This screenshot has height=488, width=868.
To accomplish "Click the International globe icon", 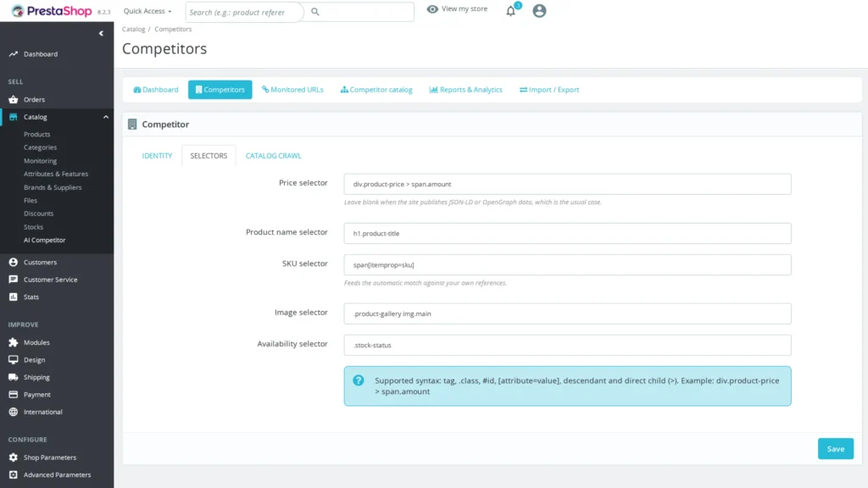I will pyautogui.click(x=14, y=413).
